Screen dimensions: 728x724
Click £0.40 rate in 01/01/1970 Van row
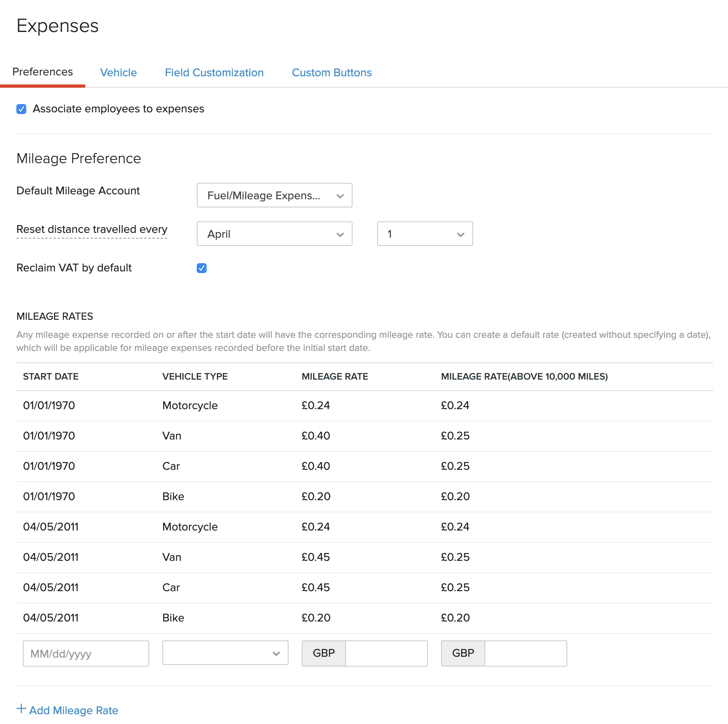click(x=316, y=436)
